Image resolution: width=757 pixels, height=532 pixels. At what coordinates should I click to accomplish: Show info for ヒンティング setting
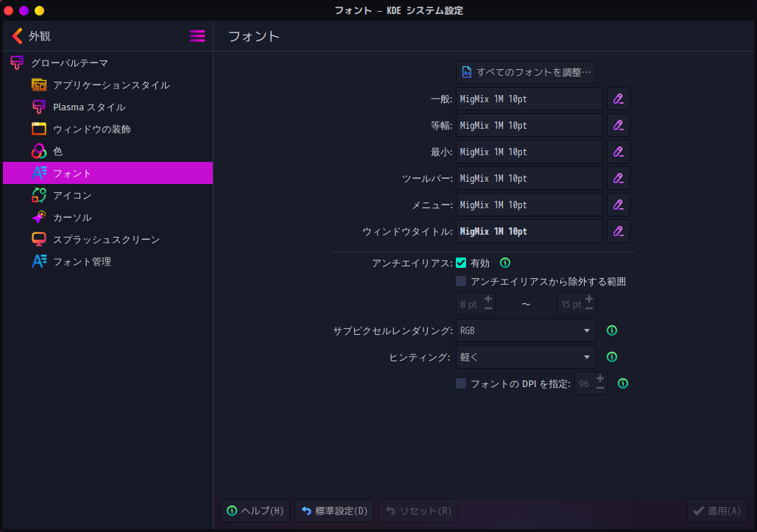612,357
